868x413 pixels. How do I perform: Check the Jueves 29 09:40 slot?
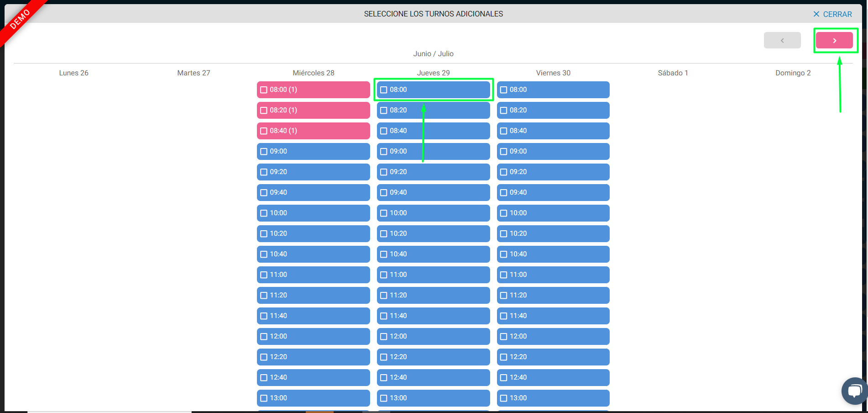coord(433,192)
